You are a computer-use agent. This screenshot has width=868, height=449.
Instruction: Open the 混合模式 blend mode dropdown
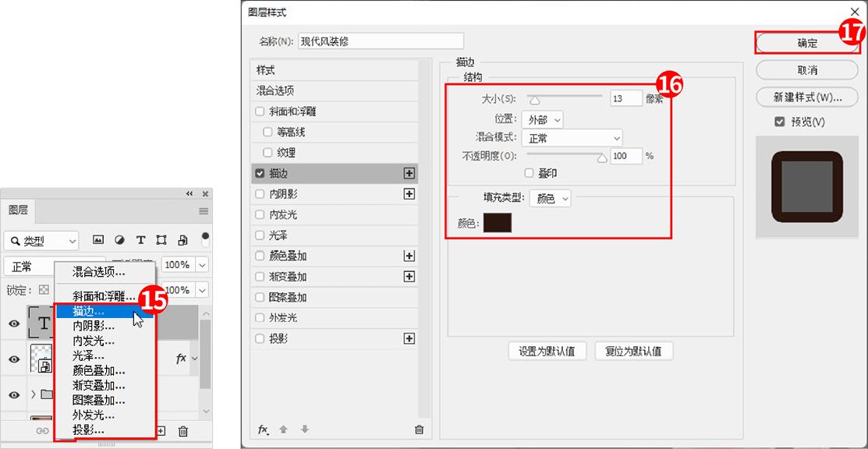(x=571, y=138)
